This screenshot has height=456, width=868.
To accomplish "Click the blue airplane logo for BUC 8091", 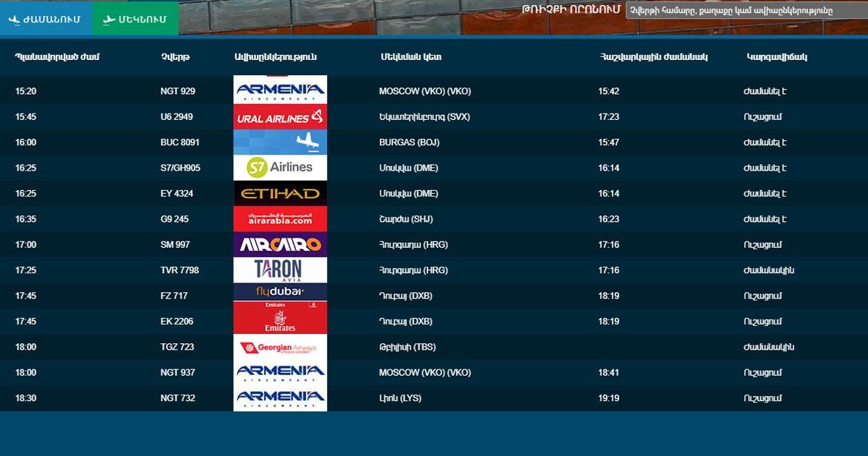I will pos(280,142).
